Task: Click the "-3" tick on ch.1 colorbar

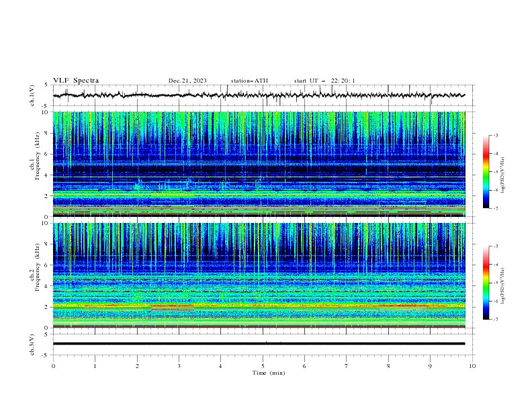Action: pyautogui.click(x=496, y=135)
